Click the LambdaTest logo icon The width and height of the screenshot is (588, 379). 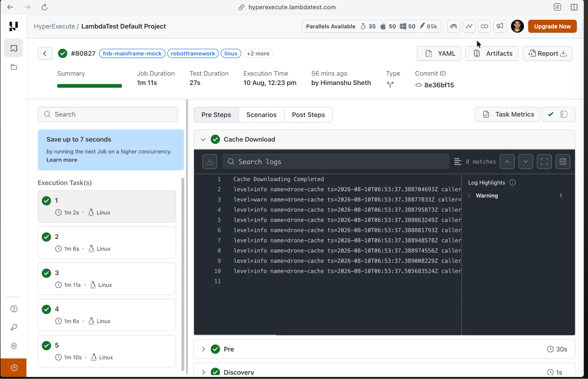14,26
